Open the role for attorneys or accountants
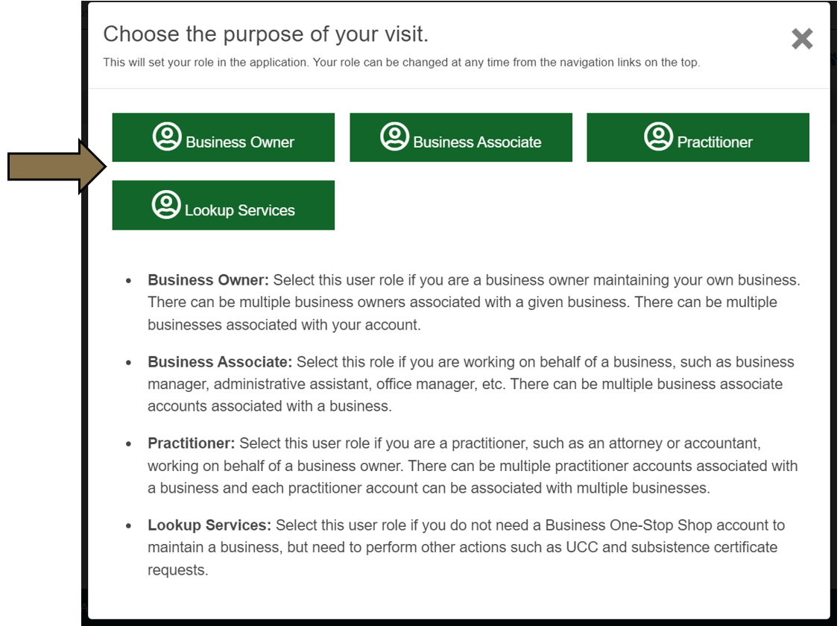Image resolution: width=840 pixels, height=626 pixels. (x=698, y=136)
